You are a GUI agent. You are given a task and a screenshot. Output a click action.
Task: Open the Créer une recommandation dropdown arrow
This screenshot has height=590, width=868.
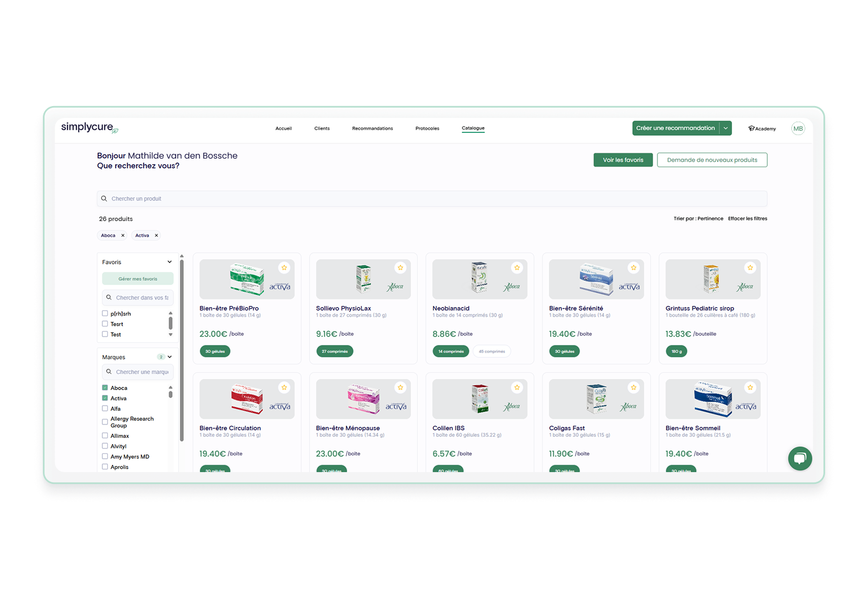[x=725, y=129]
